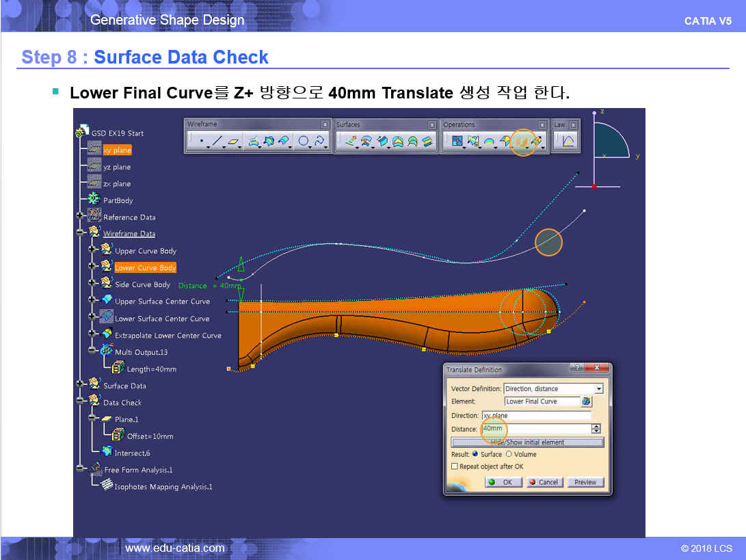Collapse the Multi Output.13 tree node
This screenshot has width=746, height=560.
coord(92,352)
